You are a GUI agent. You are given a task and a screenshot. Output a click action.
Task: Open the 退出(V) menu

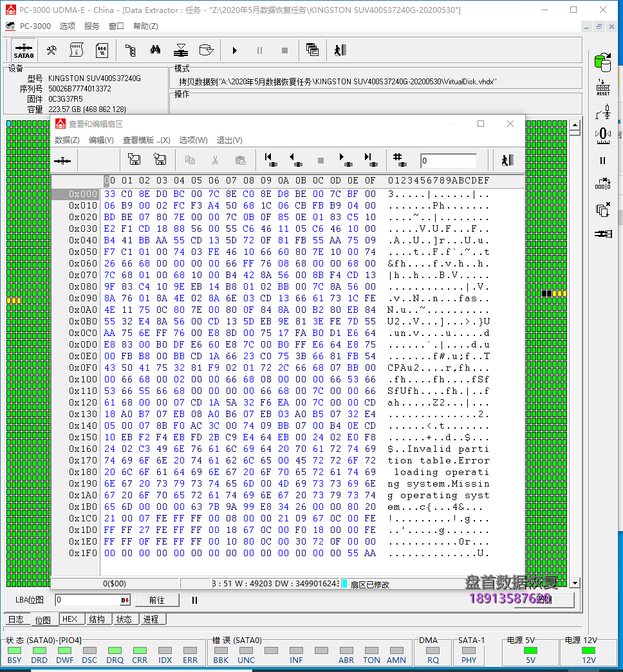coord(229,140)
